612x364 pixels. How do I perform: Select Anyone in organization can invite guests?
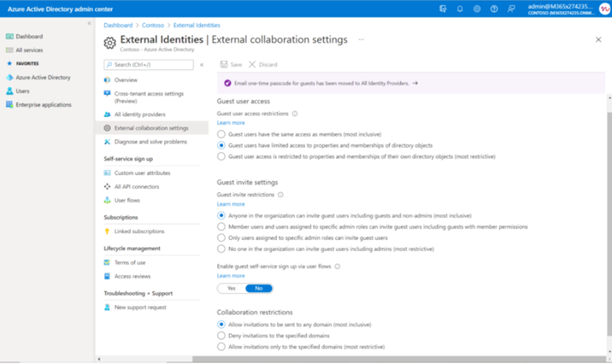click(221, 216)
